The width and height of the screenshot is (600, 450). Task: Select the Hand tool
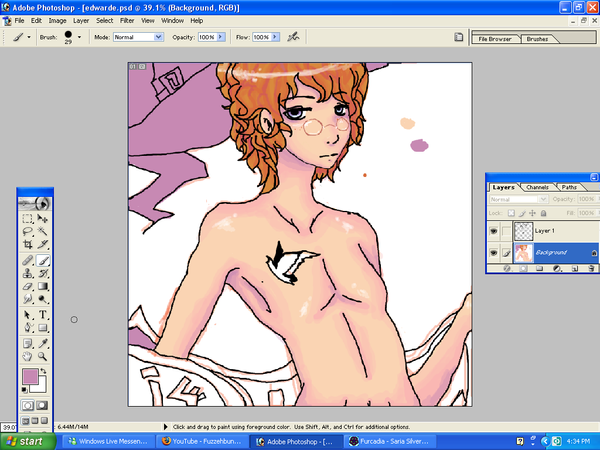point(28,357)
